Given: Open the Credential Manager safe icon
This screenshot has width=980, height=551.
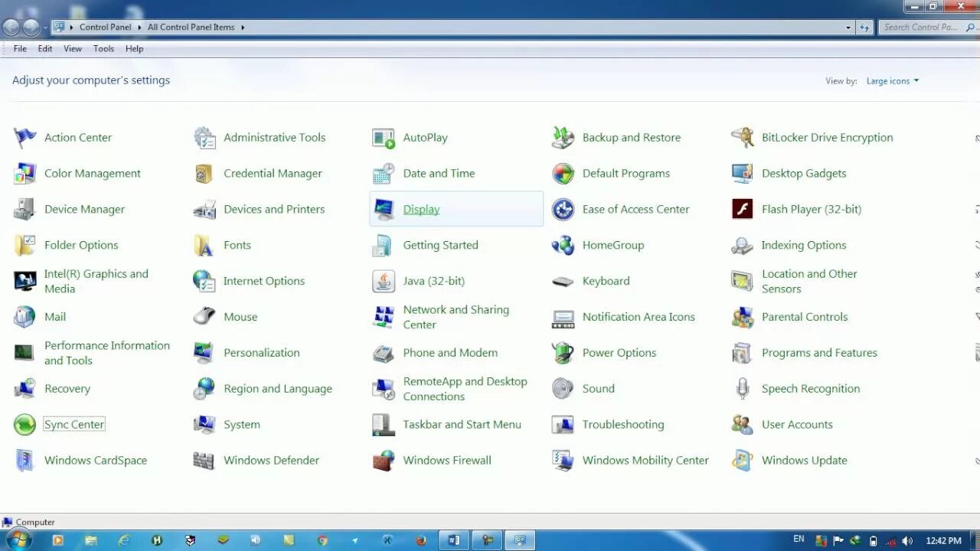Looking at the screenshot, I should tap(204, 174).
